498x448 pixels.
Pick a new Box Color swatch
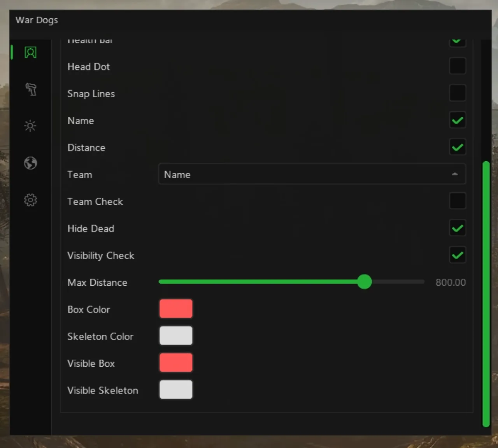176,309
